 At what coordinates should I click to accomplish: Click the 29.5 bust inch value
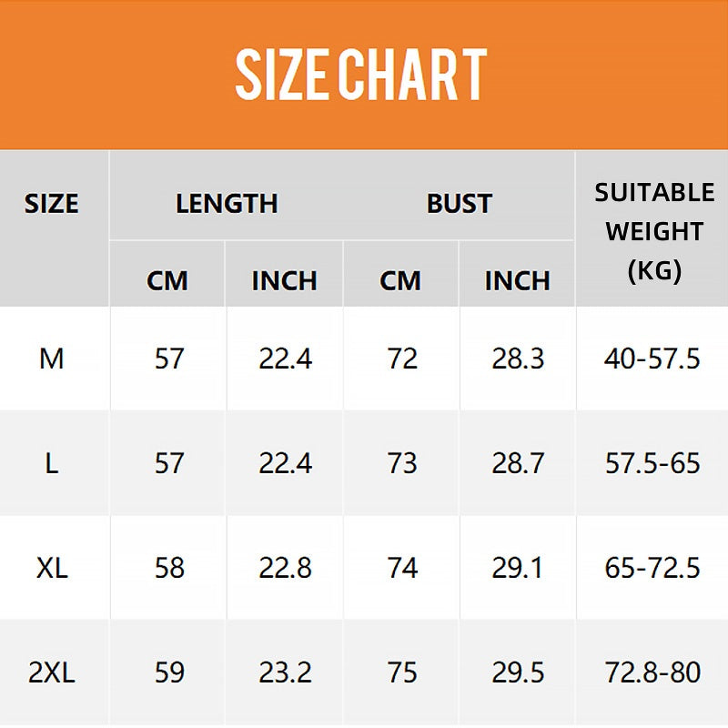[518, 672]
